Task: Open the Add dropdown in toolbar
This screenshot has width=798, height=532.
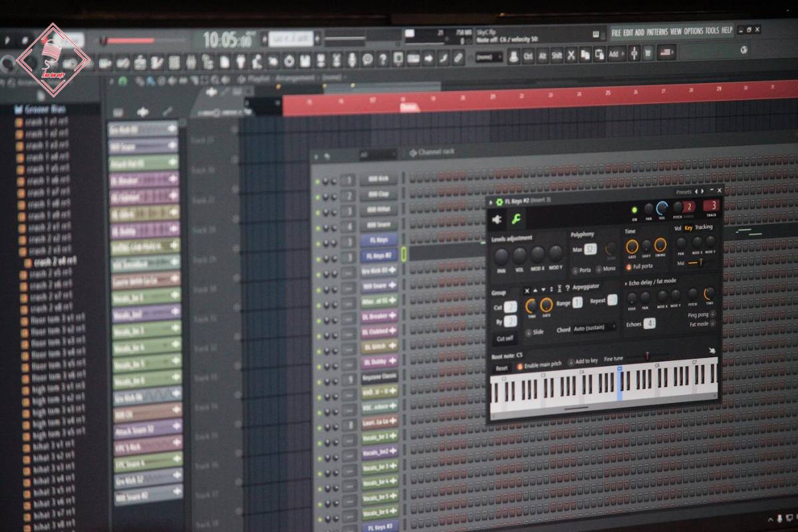Action: 615,54
